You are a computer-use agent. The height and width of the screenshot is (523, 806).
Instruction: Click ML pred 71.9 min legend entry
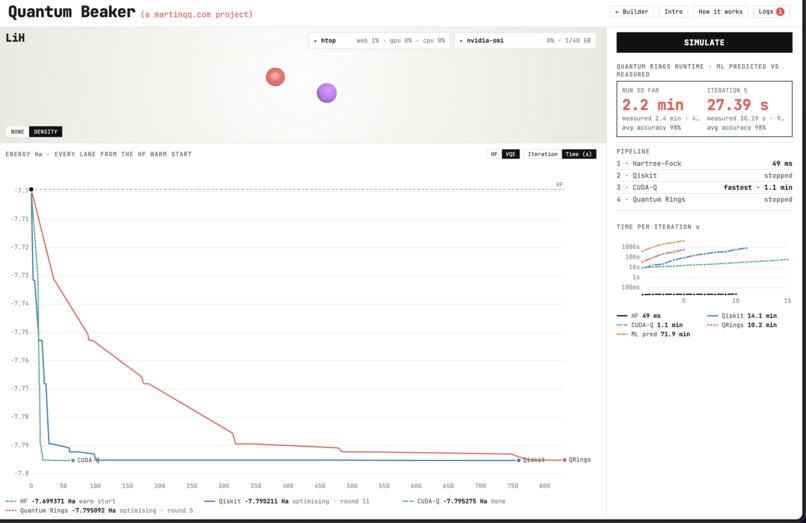[653, 334]
